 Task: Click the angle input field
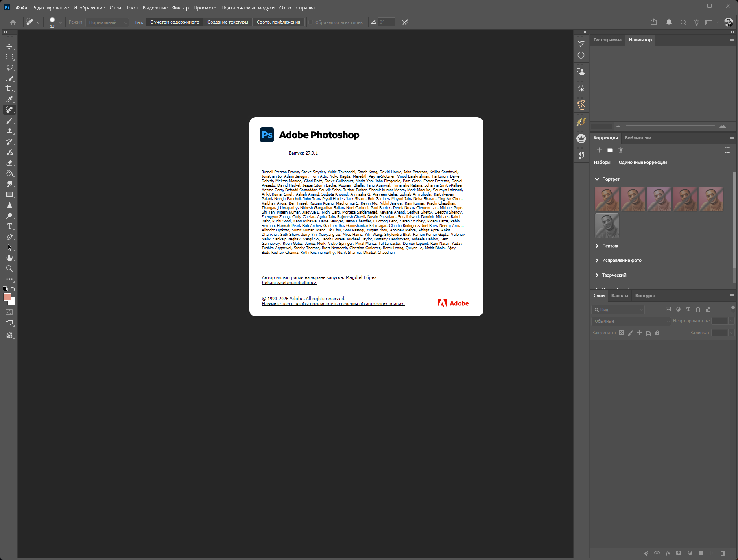[x=386, y=22]
